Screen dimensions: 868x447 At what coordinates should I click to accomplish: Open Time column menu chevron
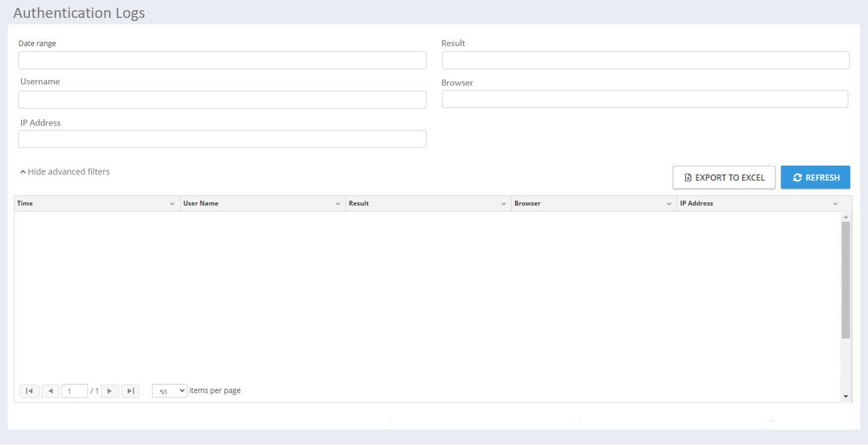[172, 204]
